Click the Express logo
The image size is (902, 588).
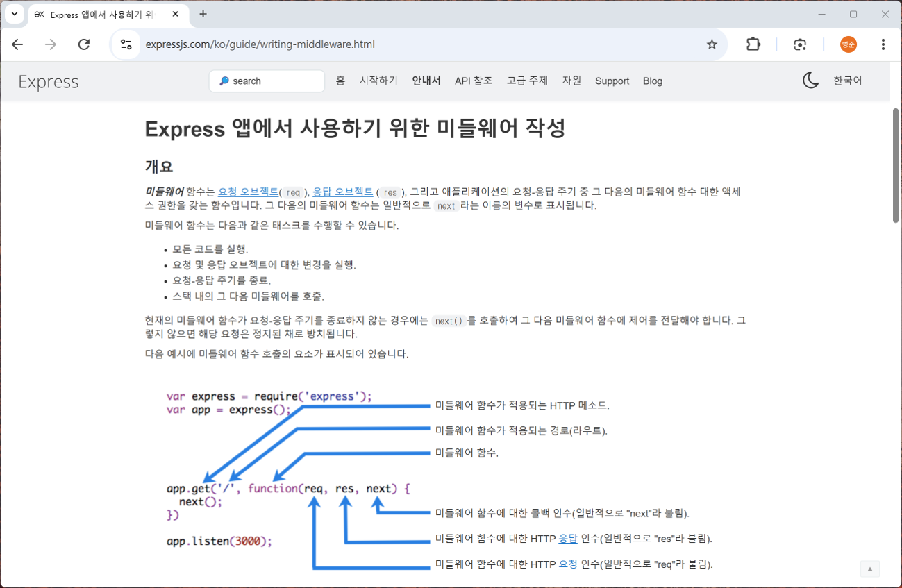[49, 81]
